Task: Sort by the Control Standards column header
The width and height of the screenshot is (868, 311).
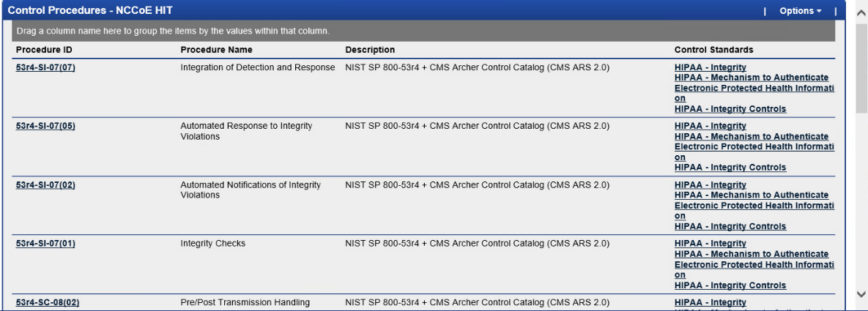Action: (x=713, y=50)
